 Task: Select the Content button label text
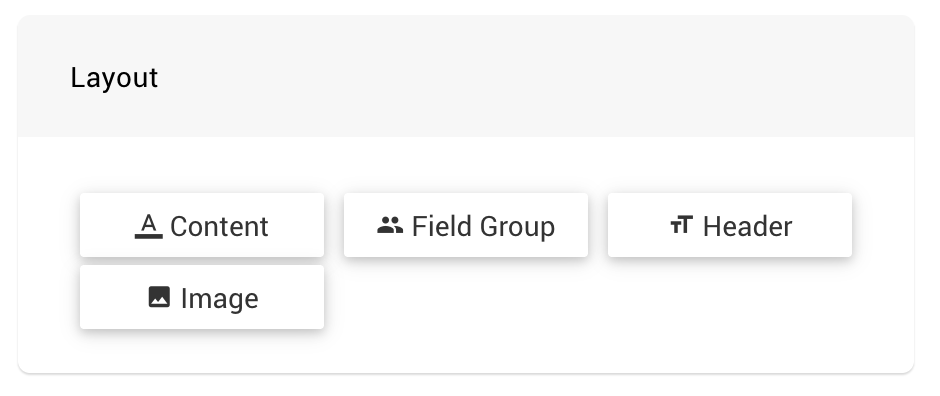pyautogui.click(x=219, y=226)
